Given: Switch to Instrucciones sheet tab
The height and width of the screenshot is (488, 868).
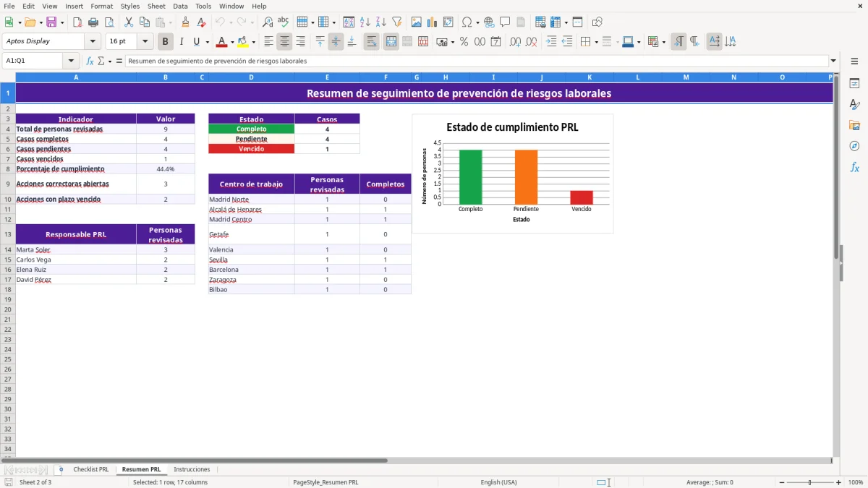Looking at the screenshot, I should (192, 470).
